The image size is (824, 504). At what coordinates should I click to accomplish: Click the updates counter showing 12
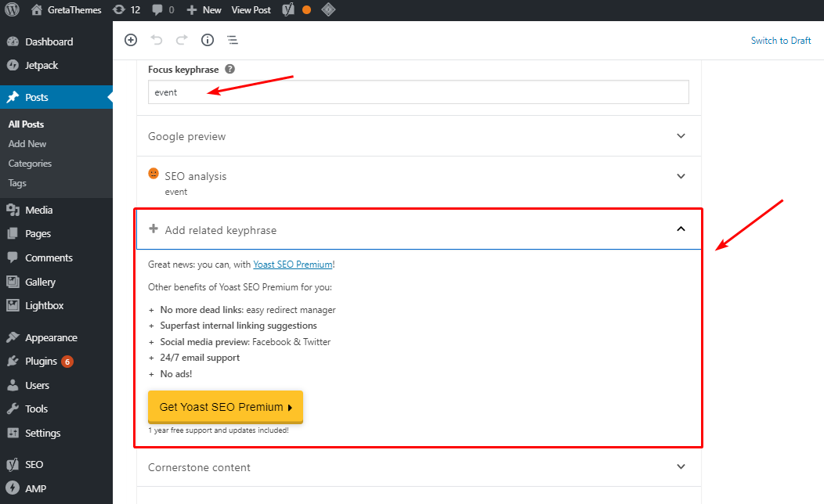click(126, 10)
